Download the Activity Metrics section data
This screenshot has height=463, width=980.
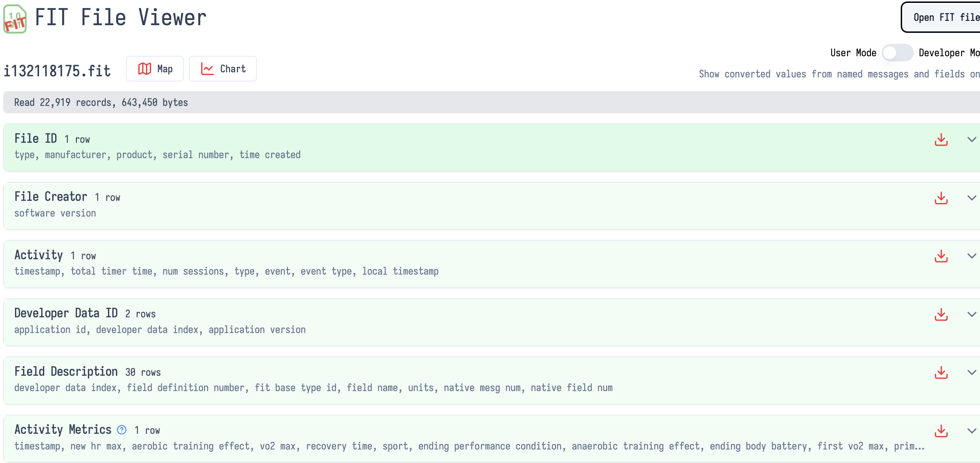pos(941,431)
